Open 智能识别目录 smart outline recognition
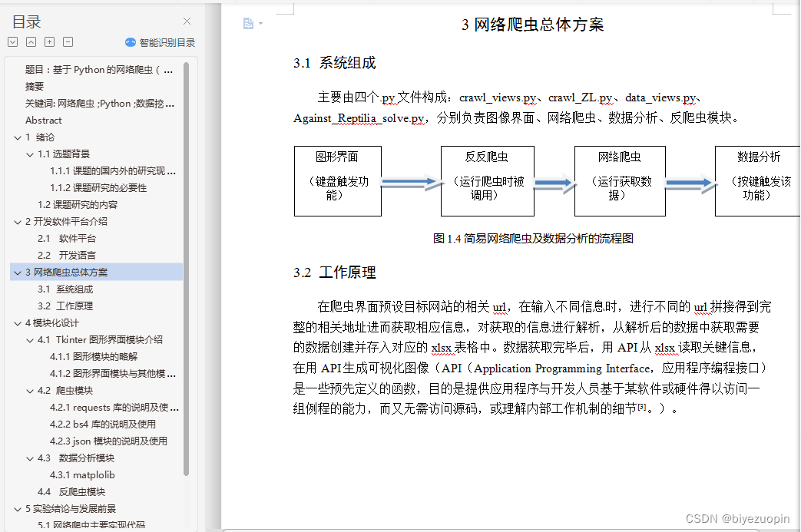Viewport: 801px width, 532px height. [x=160, y=42]
